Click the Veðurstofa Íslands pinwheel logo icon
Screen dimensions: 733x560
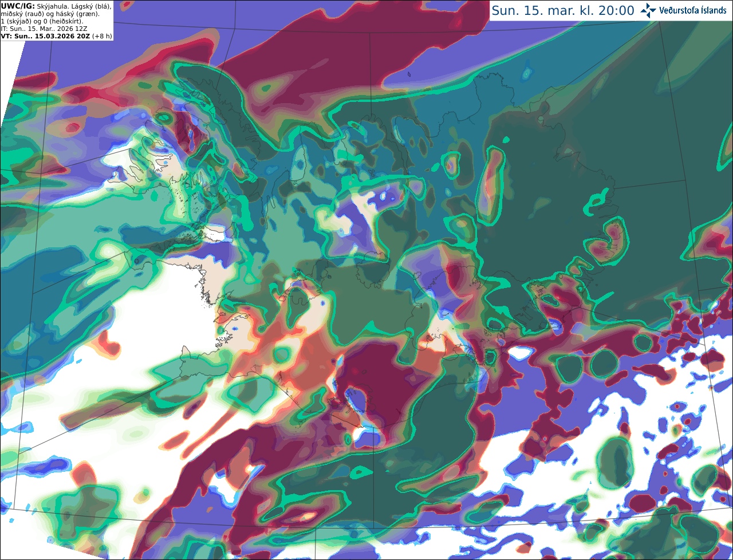click(x=649, y=10)
